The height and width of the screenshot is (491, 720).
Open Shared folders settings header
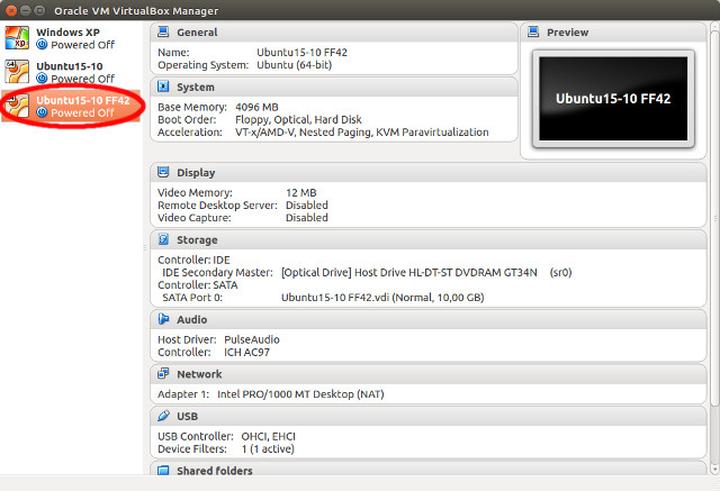[428, 469]
